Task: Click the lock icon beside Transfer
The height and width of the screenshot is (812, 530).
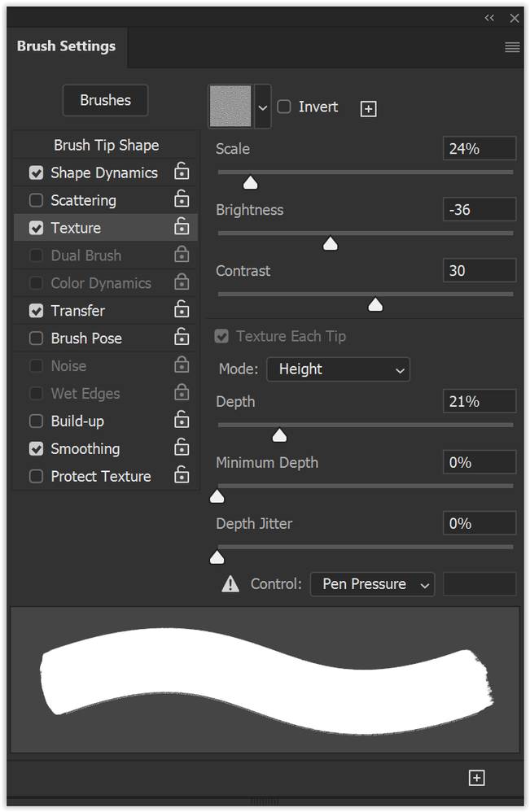Action: [182, 310]
